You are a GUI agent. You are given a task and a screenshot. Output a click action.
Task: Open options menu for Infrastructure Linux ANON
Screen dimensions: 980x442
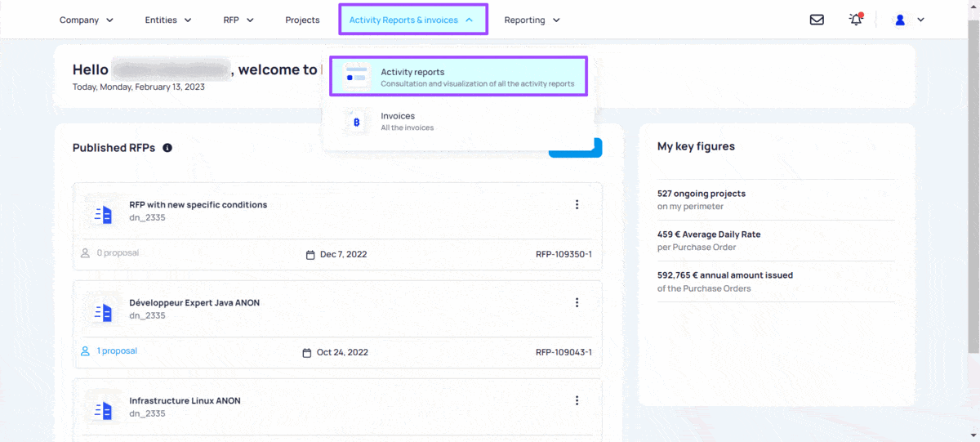(x=577, y=400)
